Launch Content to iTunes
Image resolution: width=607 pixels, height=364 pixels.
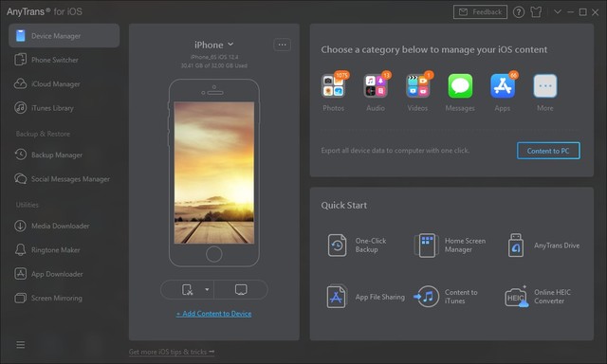click(x=446, y=297)
